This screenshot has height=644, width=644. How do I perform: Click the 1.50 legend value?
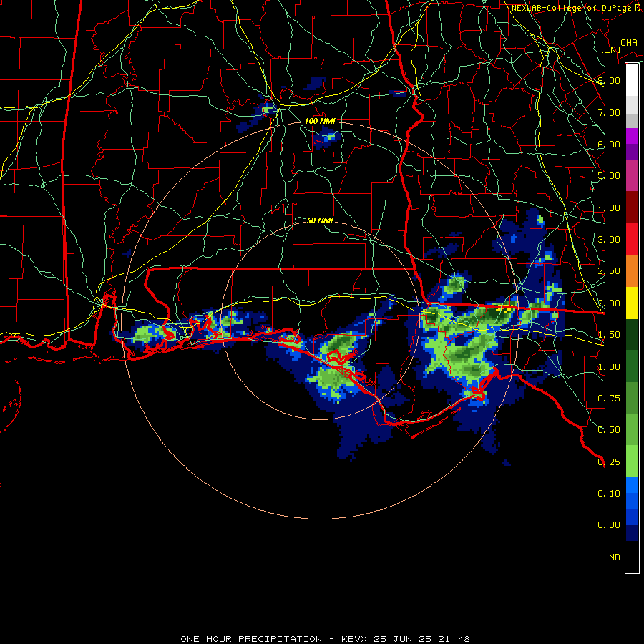[609, 335]
